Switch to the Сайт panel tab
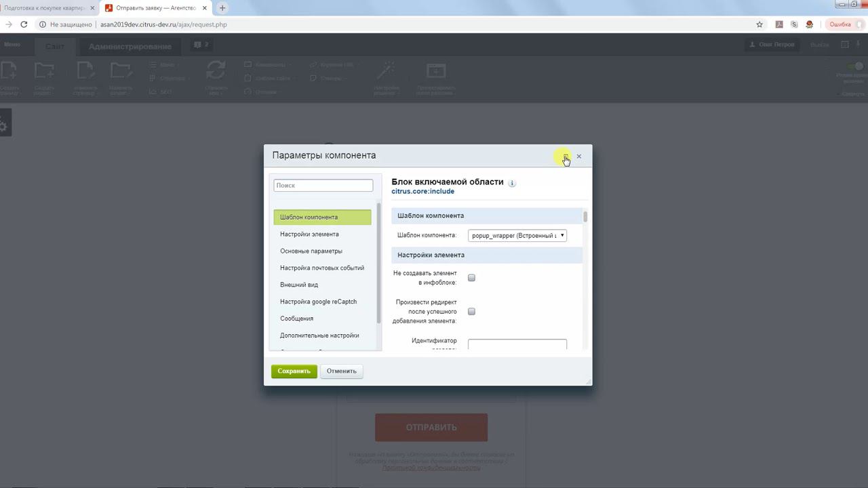 55,46
